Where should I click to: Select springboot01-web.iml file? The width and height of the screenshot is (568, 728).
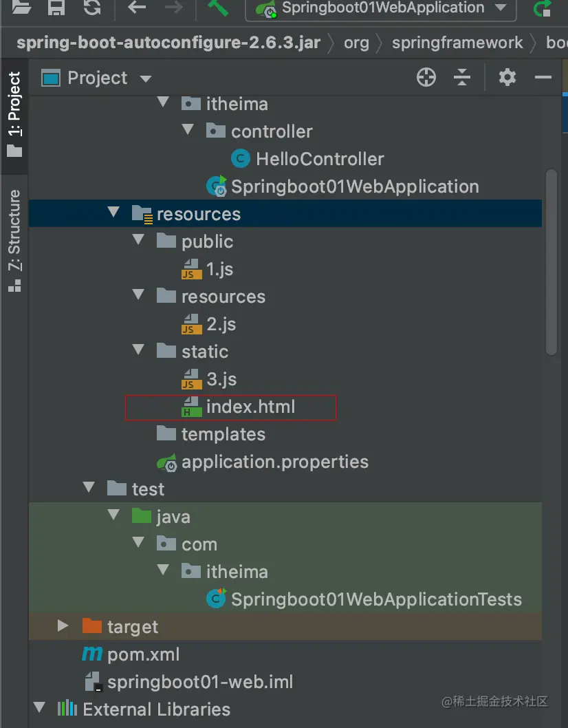tap(200, 682)
